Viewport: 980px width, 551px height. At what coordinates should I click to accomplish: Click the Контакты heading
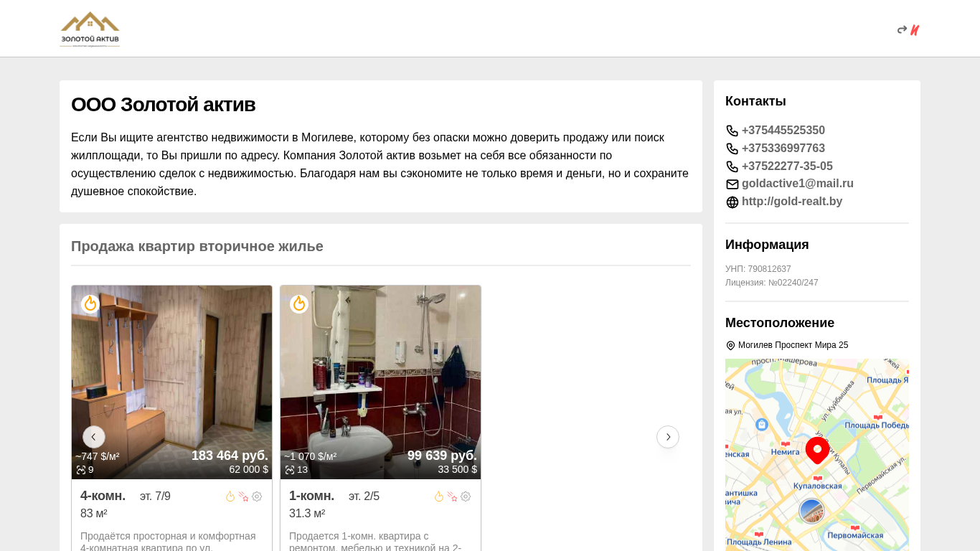click(755, 101)
